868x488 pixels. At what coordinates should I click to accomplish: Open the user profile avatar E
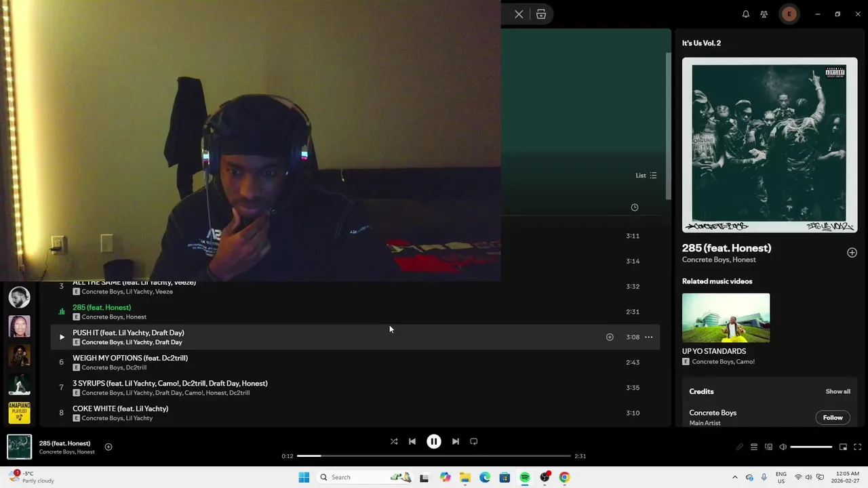pyautogui.click(x=789, y=14)
